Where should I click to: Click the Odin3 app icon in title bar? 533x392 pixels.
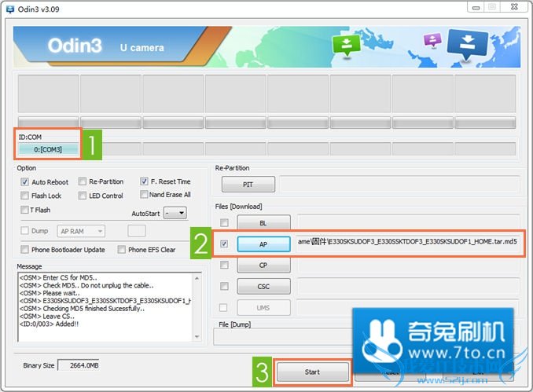tap(10, 9)
